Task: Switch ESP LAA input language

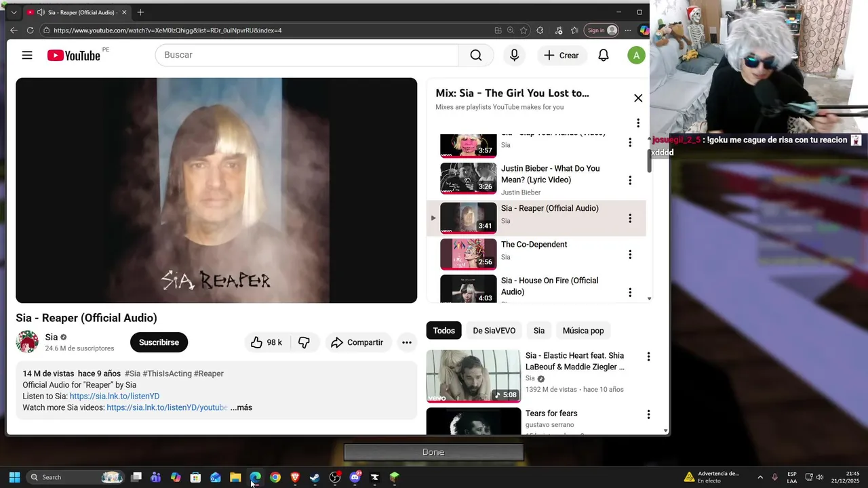Action: (x=792, y=477)
